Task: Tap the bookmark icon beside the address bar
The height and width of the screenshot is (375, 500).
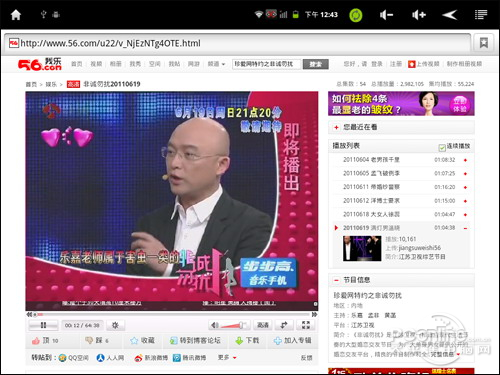Action: tap(484, 43)
